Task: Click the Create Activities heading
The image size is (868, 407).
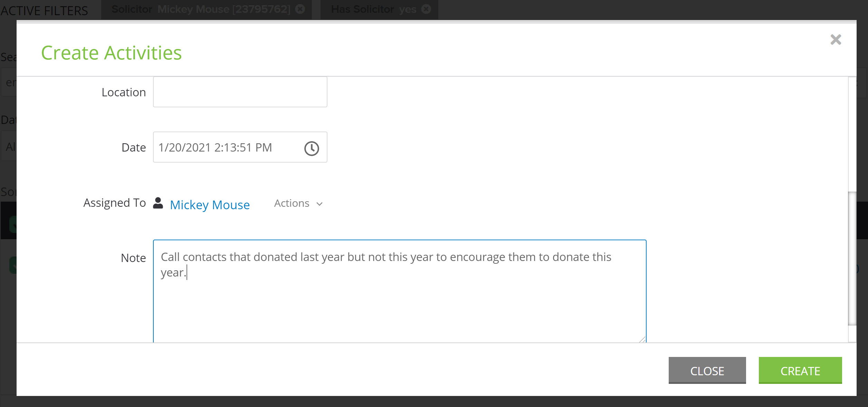Action: pos(111,53)
